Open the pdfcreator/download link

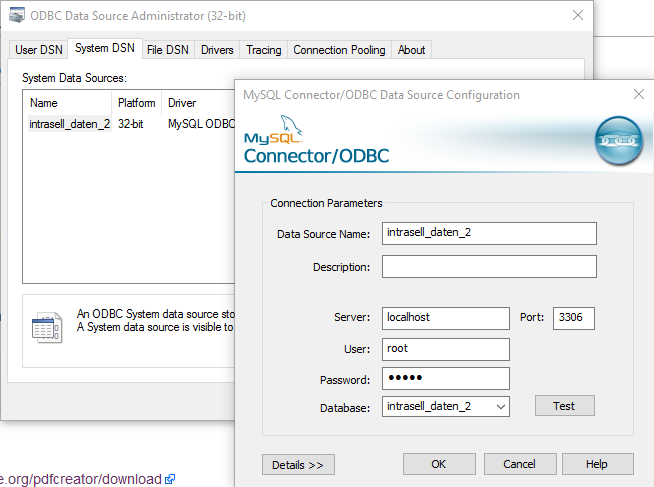tap(80, 479)
